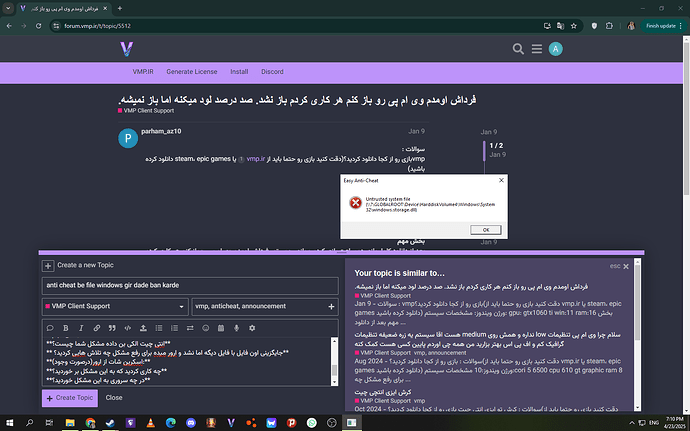Reload the page with the refresh button
Image resolution: width=690 pixels, height=431 pixels.
(38, 26)
